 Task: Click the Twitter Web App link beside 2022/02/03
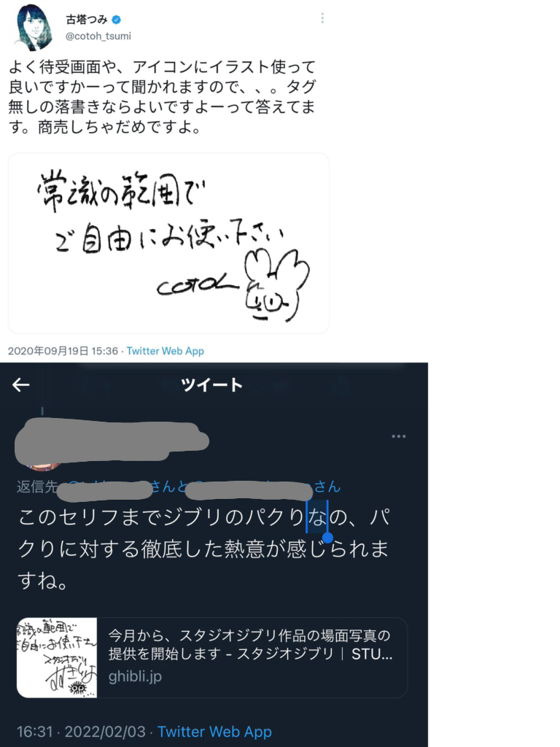click(x=215, y=732)
